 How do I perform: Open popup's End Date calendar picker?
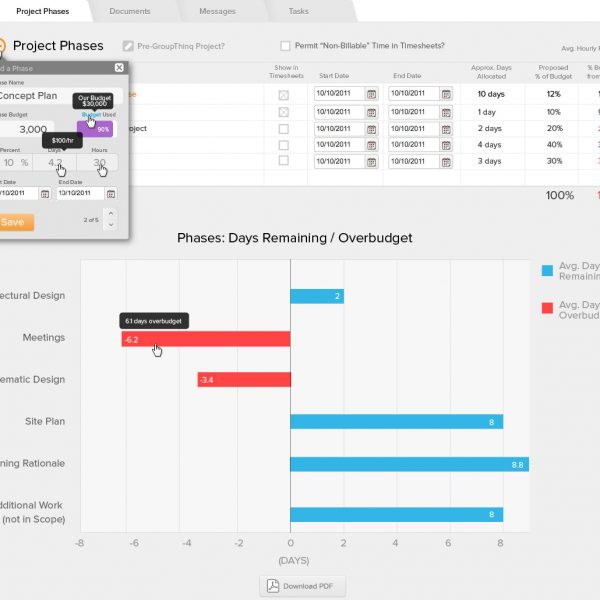pos(113,194)
